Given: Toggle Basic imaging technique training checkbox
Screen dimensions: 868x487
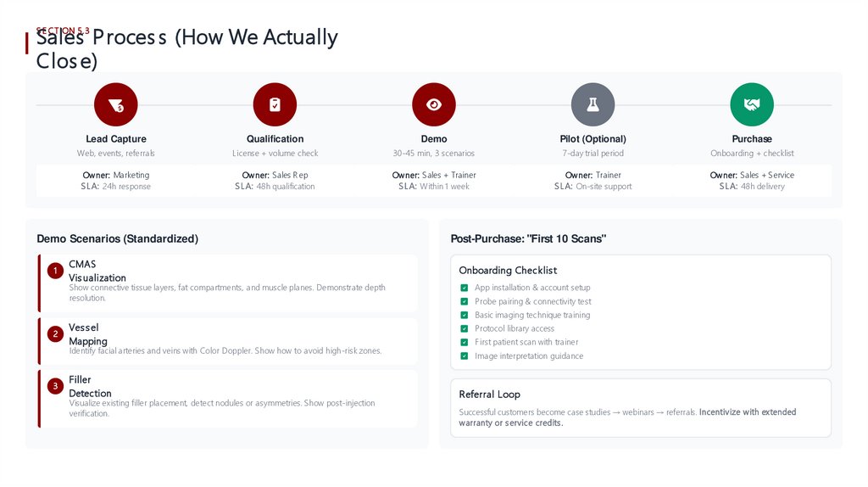Looking at the screenshot, I should pos(465,315).
